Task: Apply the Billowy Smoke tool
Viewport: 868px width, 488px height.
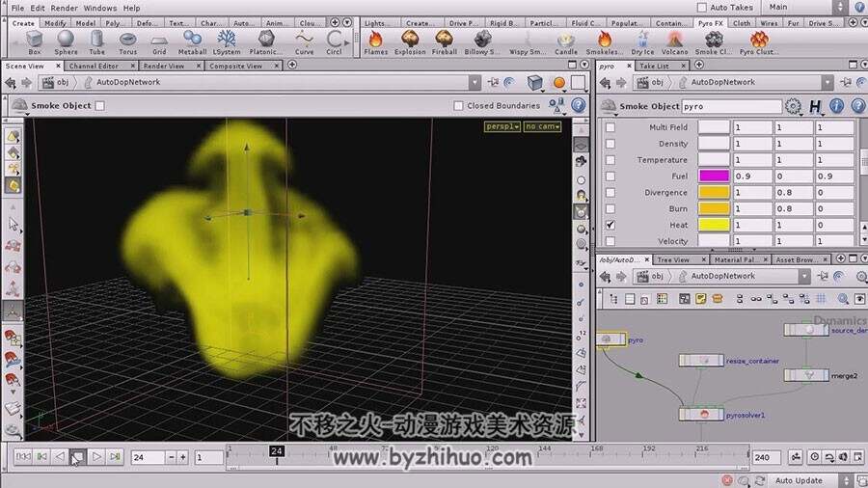Action: tap(482, 42)
